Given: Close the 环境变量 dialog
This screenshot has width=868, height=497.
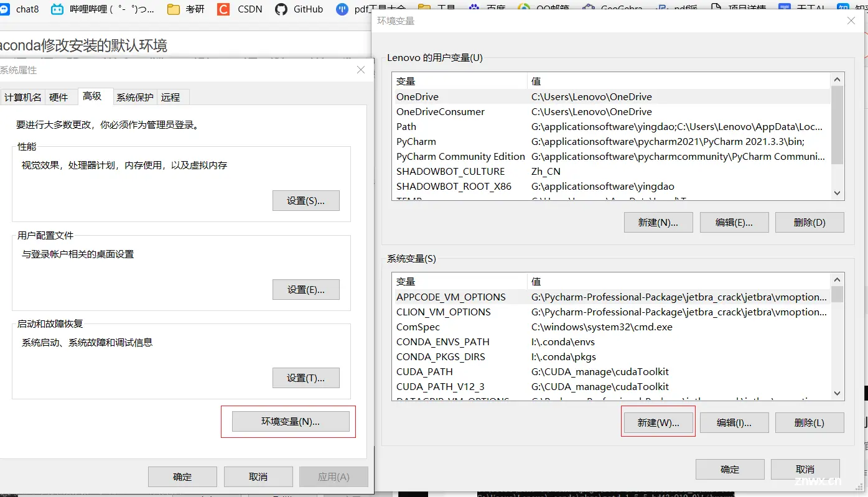Looking at the screenshot, I should tap(851, 21).
